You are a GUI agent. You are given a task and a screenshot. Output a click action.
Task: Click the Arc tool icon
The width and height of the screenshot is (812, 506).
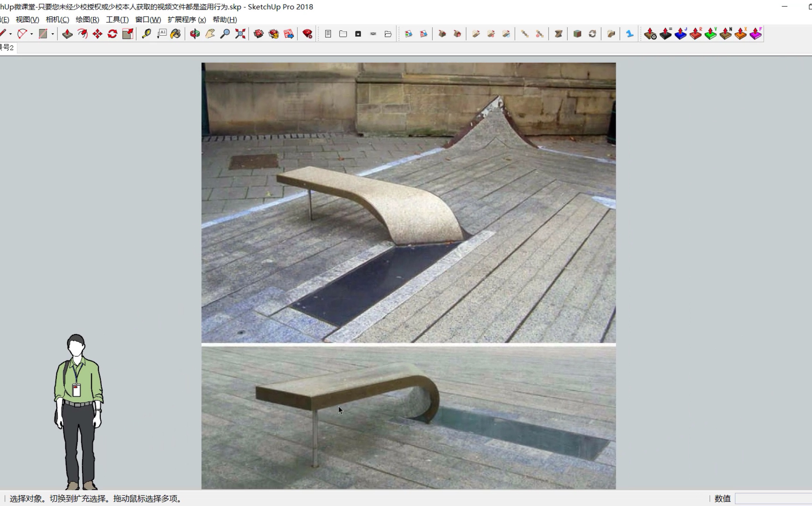pyautogui.click(x=22, y=34)
